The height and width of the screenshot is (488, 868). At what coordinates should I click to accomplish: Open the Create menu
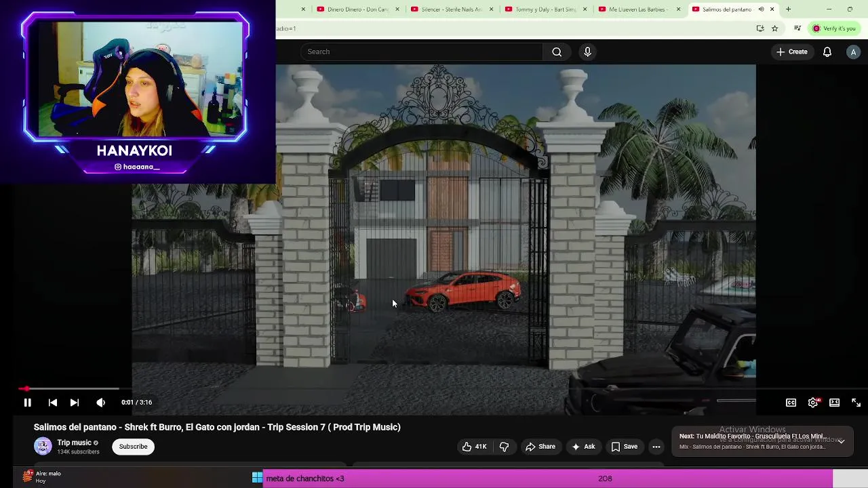pos(792,52)
